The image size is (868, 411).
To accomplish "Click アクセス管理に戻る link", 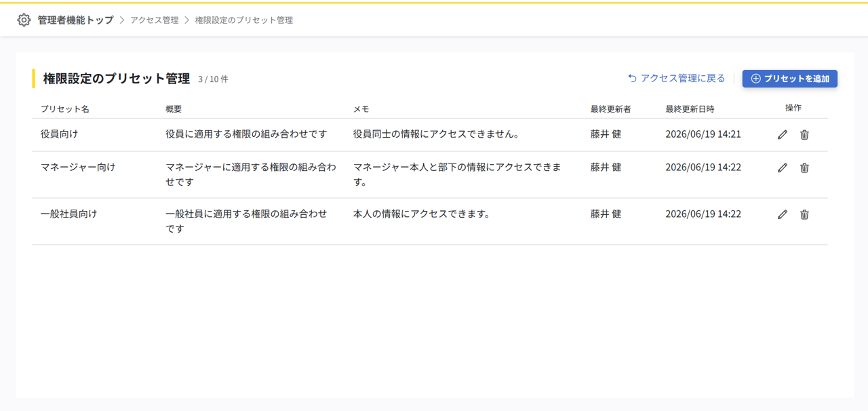I will tap(676, 79).
